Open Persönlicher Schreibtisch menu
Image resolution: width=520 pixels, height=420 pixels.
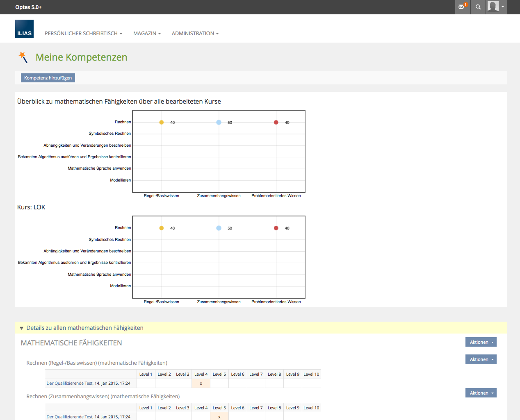tap(83, 34)
